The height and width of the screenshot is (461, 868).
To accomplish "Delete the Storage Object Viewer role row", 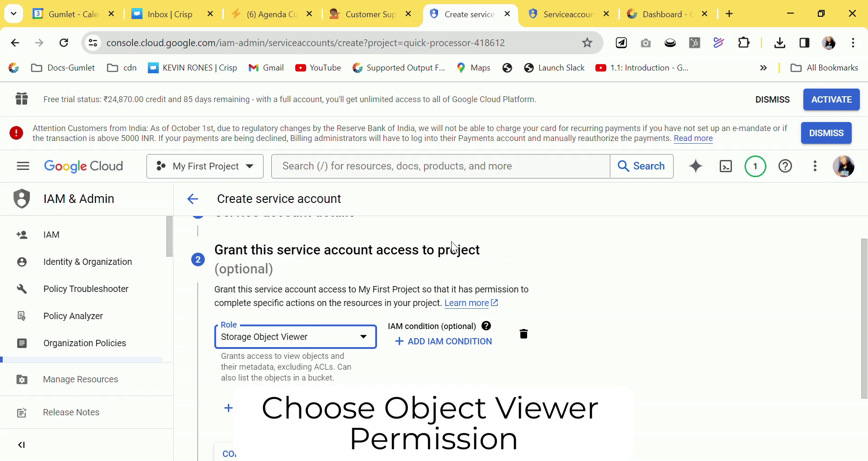I will tap(524, 334).
